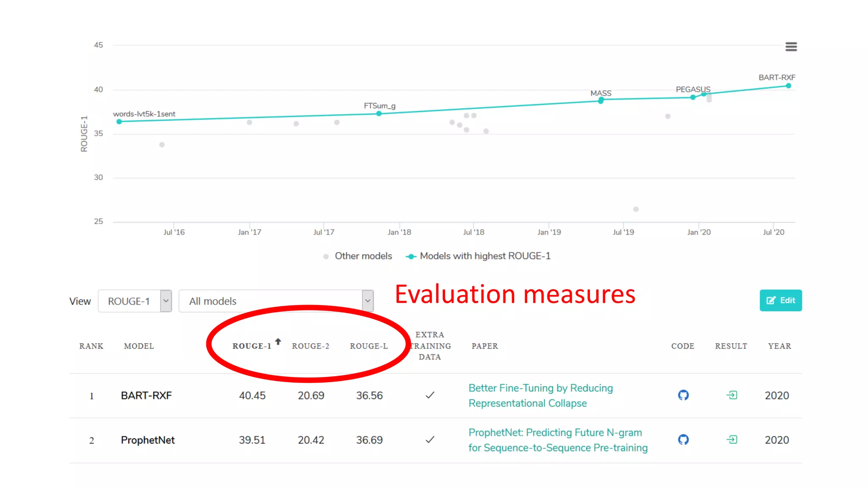Open the chart hamburger menu
Image resolution: width=868 pixels, height=488 pixels.
pos(791,47)
